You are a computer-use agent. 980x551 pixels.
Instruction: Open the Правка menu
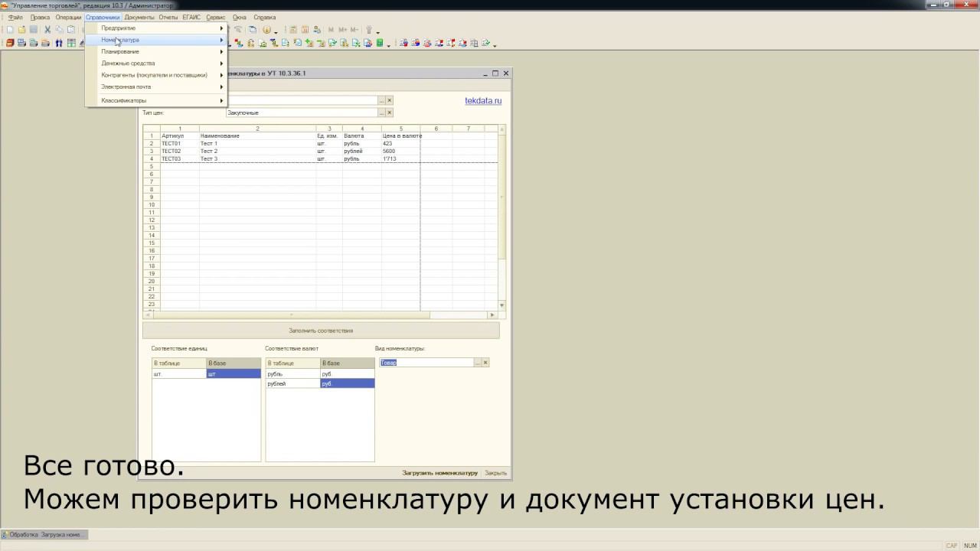[40, 17]
